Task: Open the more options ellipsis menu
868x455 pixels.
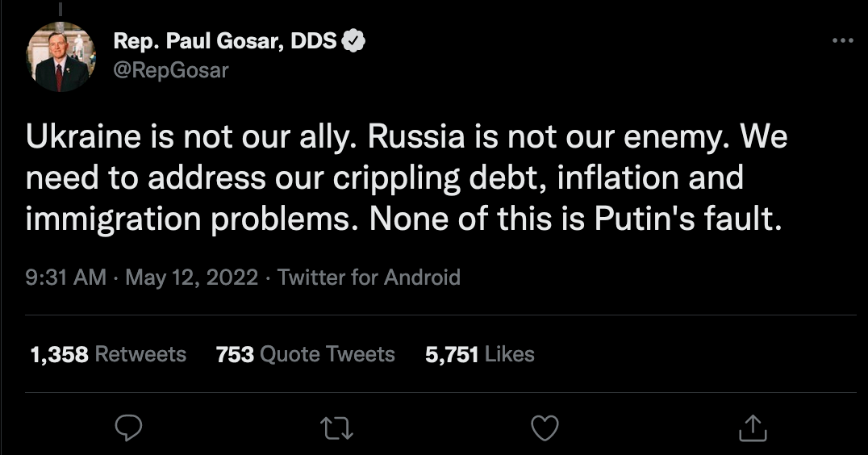Action: pos(841,41)
